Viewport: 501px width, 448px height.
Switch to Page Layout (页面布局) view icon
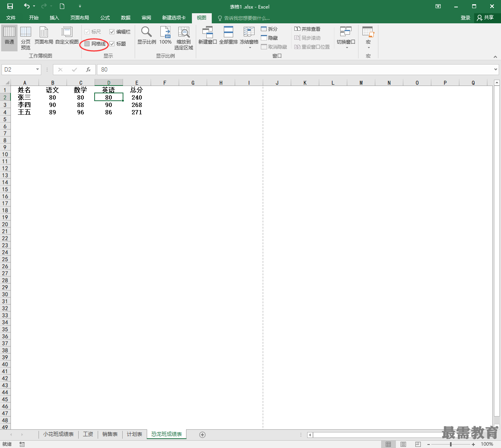[44, 35]
